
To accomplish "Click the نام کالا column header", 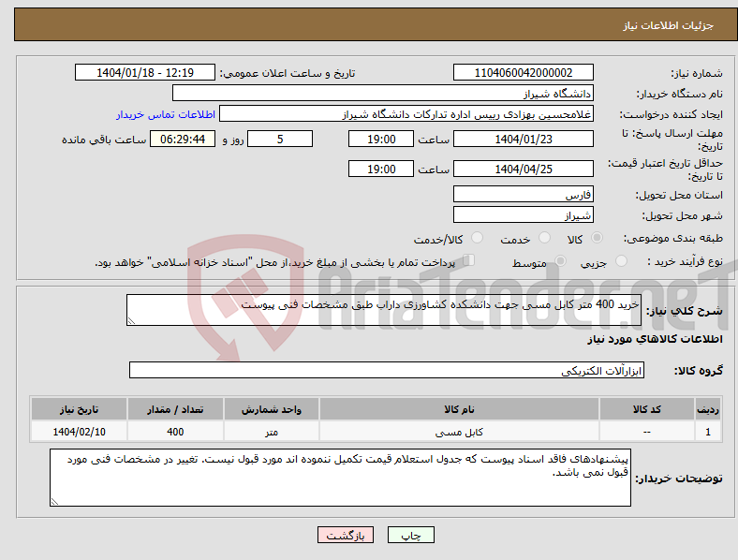I will coord(459,409).
